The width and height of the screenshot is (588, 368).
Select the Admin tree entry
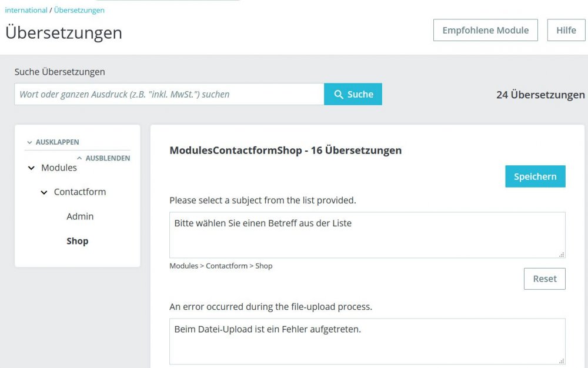click(x=80, y=216)
